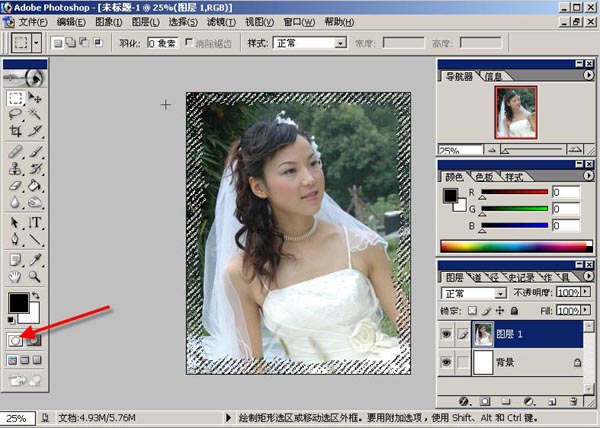
Task: Select the Eraser tool
Action: click(15, 186)
